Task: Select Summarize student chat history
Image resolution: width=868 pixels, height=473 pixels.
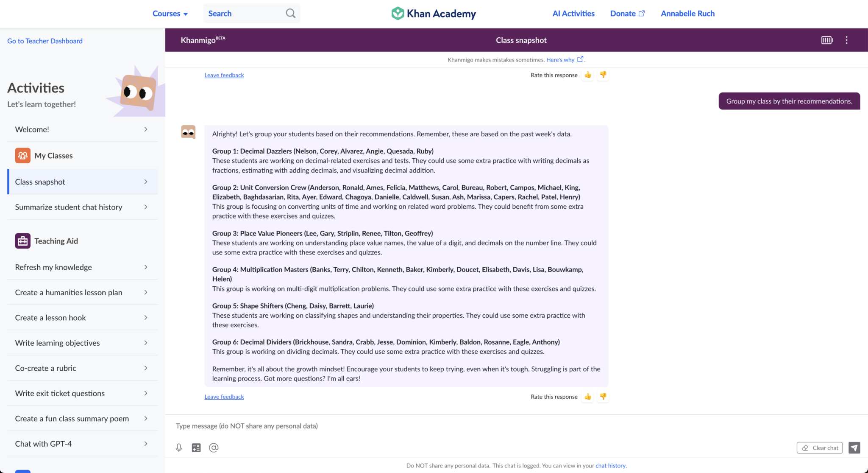Action: click(x=82, y=207)
